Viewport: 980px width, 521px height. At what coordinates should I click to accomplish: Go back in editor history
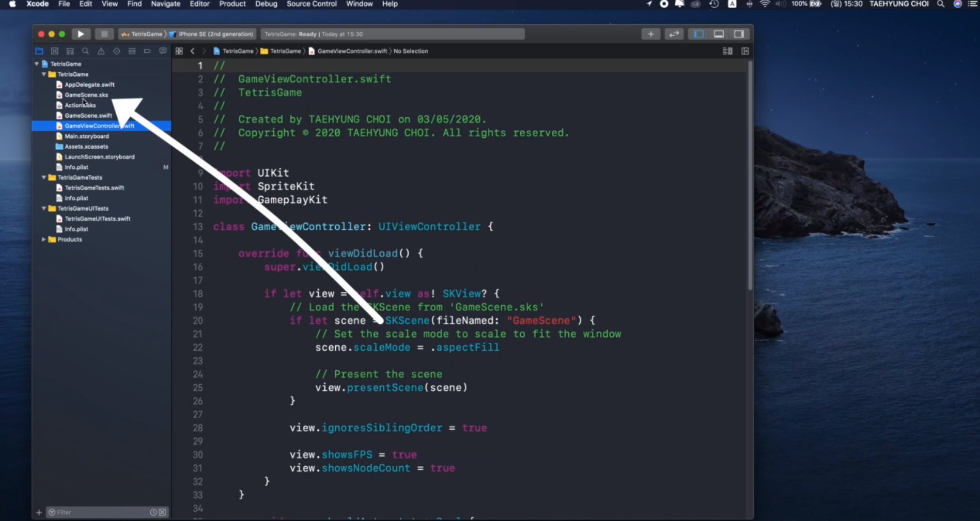click(x=193, y=51)
